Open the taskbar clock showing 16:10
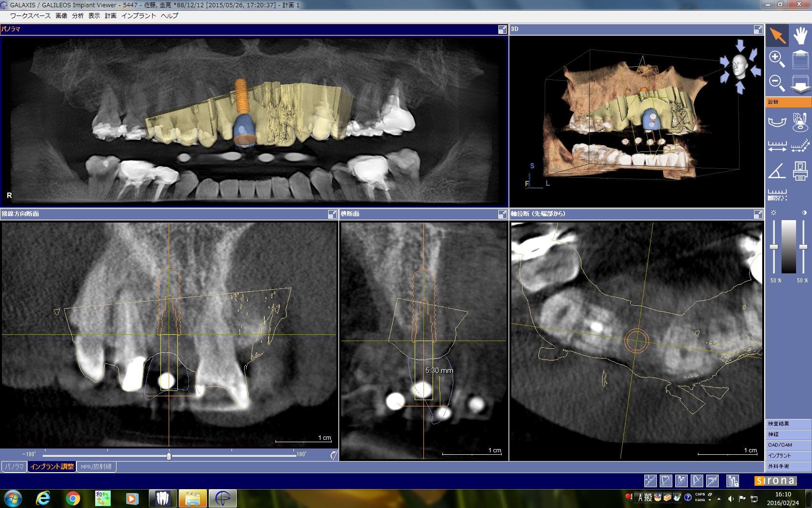 click(x=783, y=499)
